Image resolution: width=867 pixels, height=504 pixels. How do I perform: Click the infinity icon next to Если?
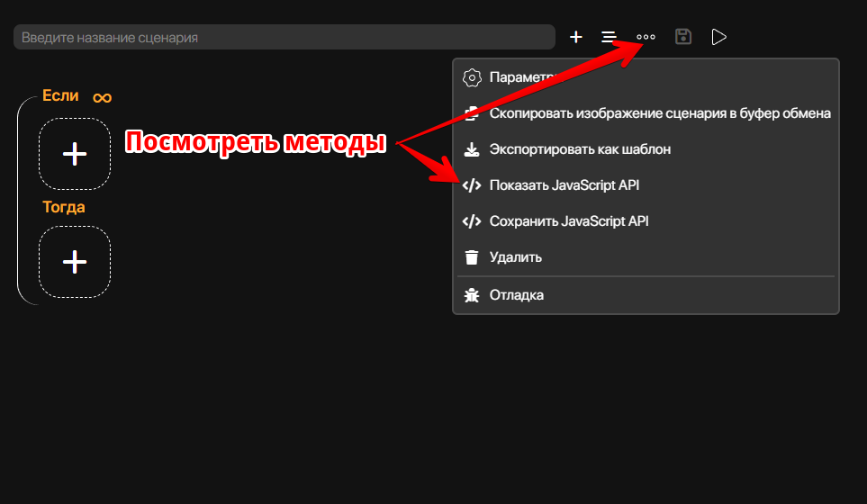click(102, 97)
